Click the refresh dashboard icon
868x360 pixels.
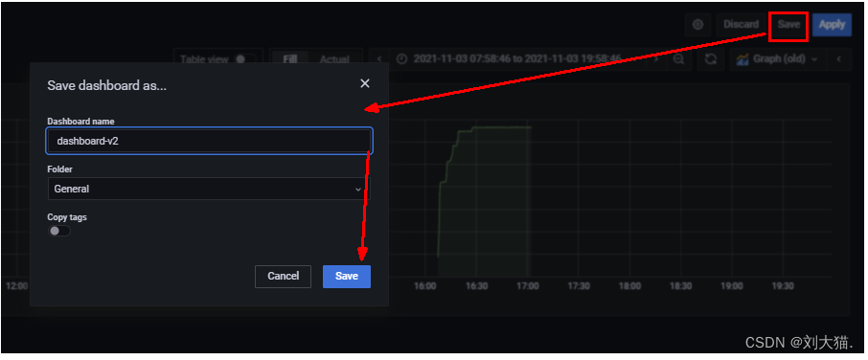pyautogui.click(x=711, y=58)
